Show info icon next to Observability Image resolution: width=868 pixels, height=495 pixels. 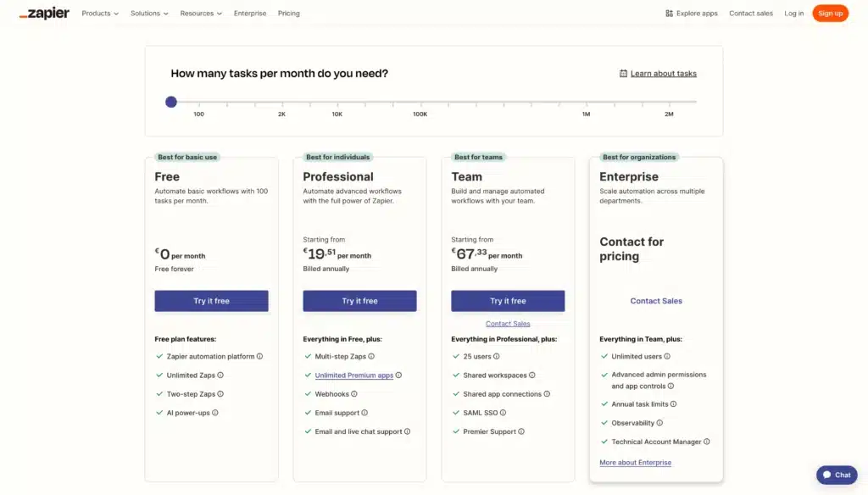tap(659, 423)
